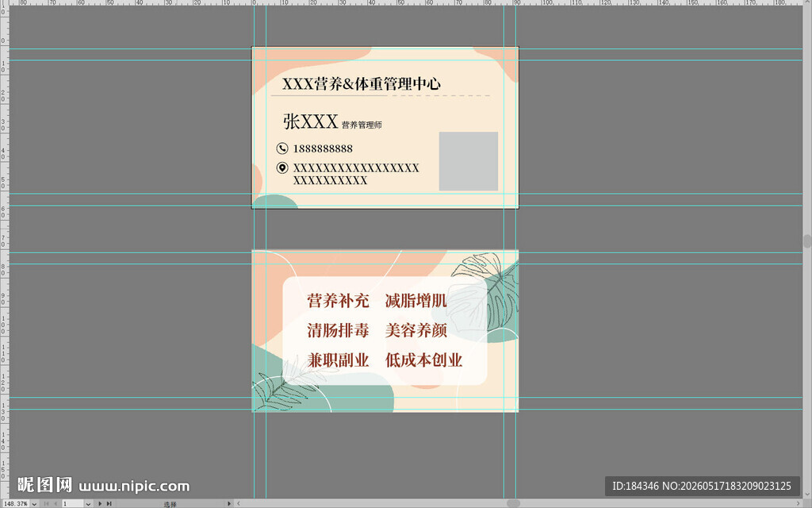
Task: Click the next artboard arrow button
Action: tap(101, 503)
